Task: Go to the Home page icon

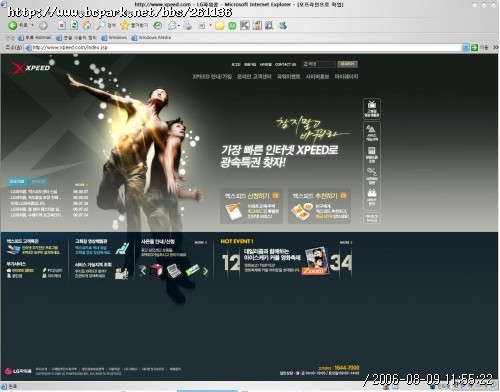Action: tap(87, 25)
